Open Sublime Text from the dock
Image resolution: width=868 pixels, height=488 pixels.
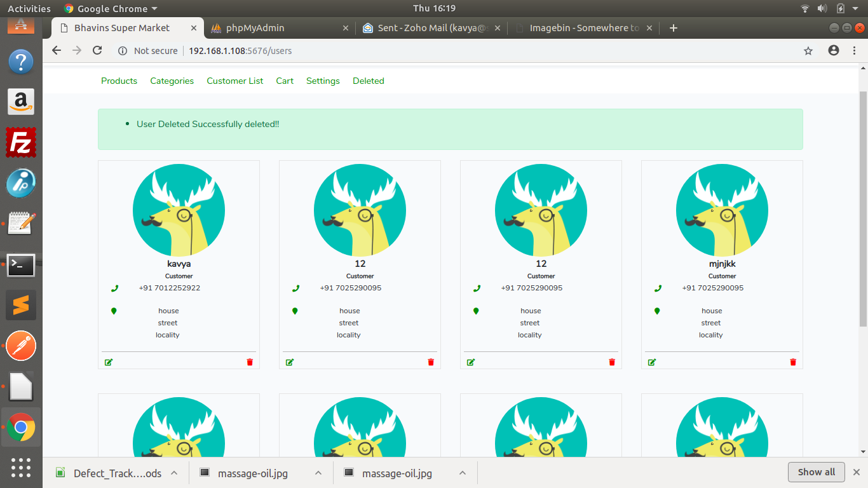[x=21, y=306]
